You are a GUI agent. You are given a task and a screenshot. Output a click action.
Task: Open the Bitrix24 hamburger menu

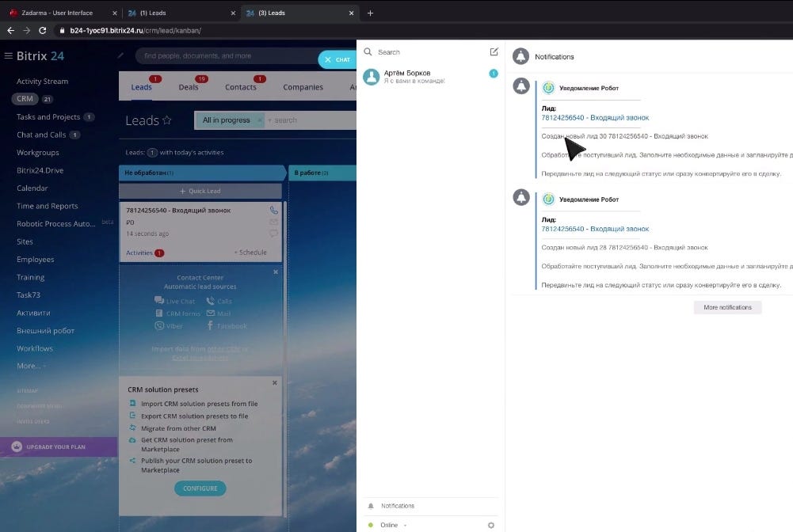8,55
